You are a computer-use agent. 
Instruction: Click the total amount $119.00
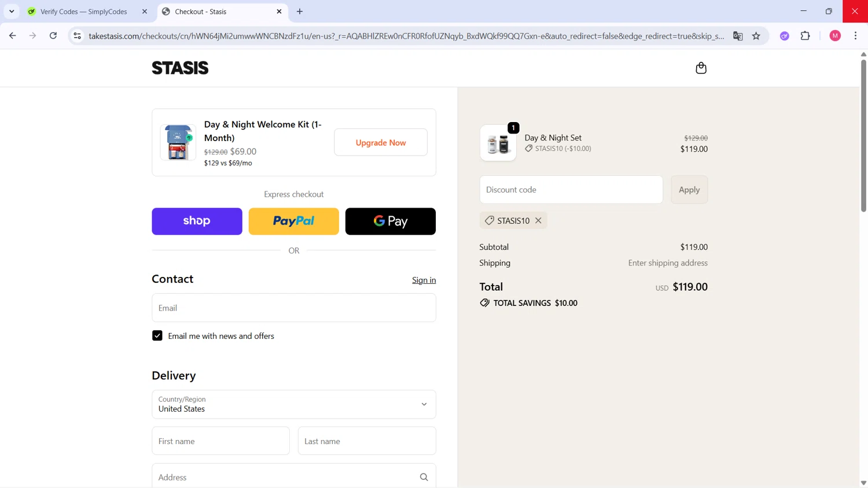pyautogui.click(x=690, y=287)
